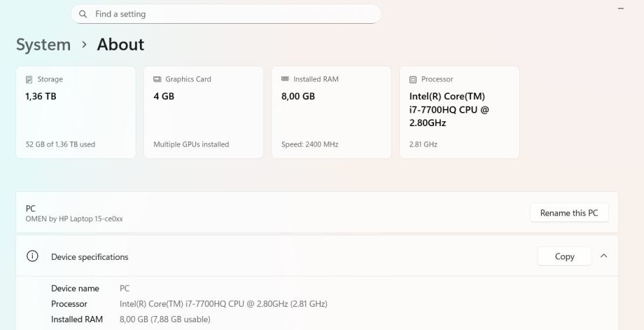The image size is (644, 330).
Task: Click the Installed RAM chip icon
Action: pos(285,79)
